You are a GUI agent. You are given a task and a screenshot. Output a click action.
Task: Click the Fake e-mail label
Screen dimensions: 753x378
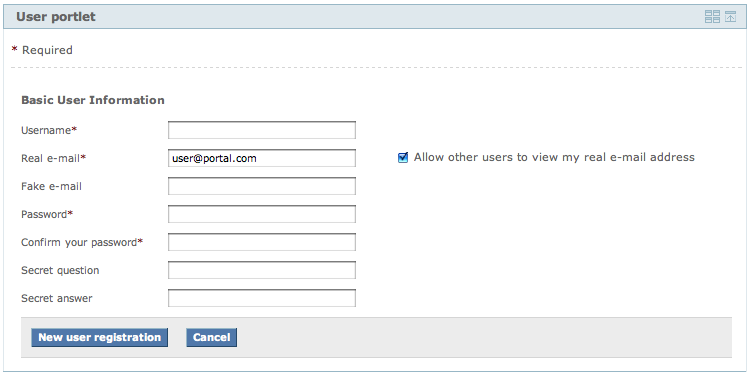[x=51, y=186]
